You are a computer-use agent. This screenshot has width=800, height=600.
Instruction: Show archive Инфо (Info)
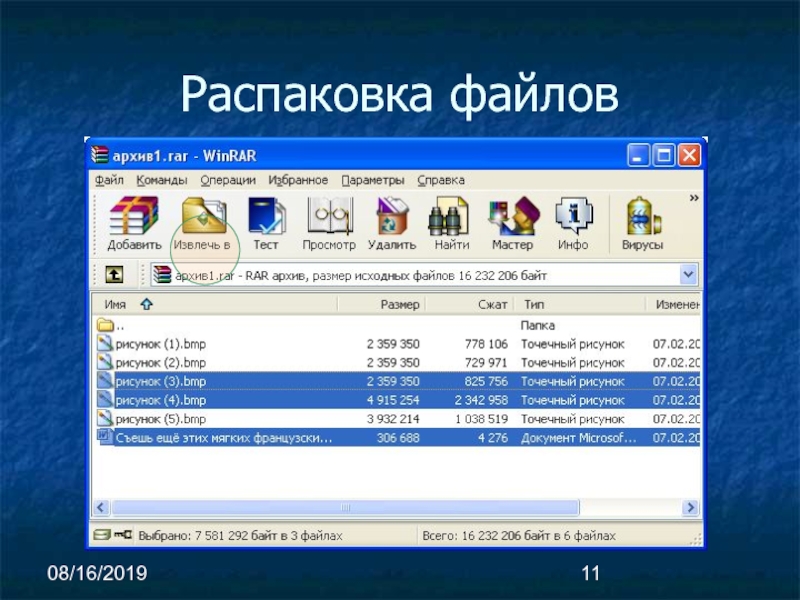pyautogui.click(x=573, y=223)
